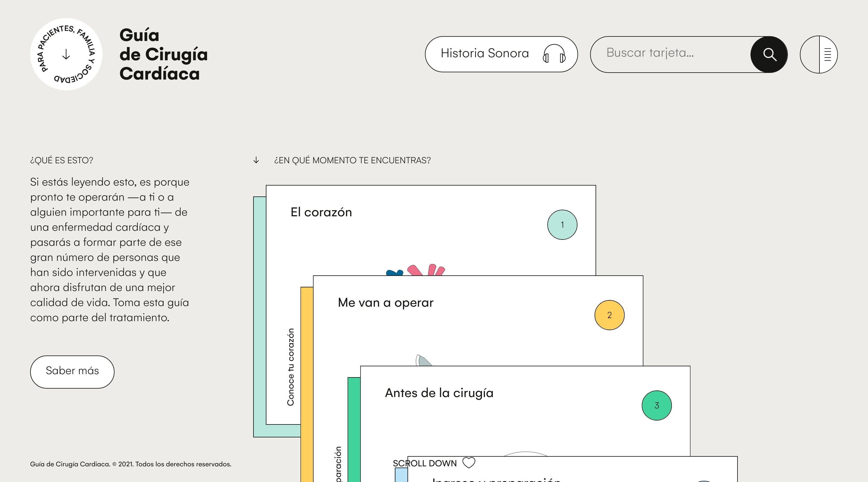868x482 pixels.
Task: Select the yellow circle numbered 2
Action: pos(609,315)
